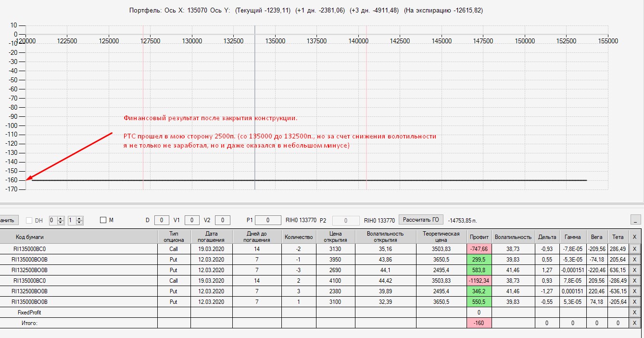This screenshot has width=644, height=338.
Task: Remove the Put row with profit 583,8
Action: tap(634, 270)
